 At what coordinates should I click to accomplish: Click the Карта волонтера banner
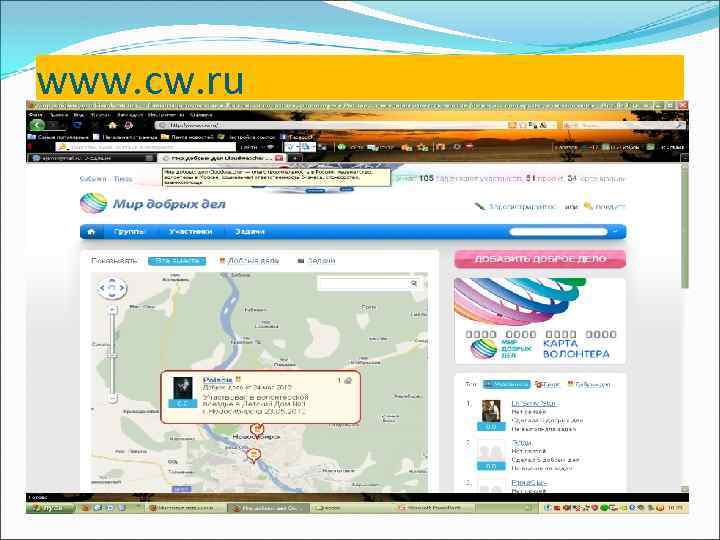tap(540, 321)
